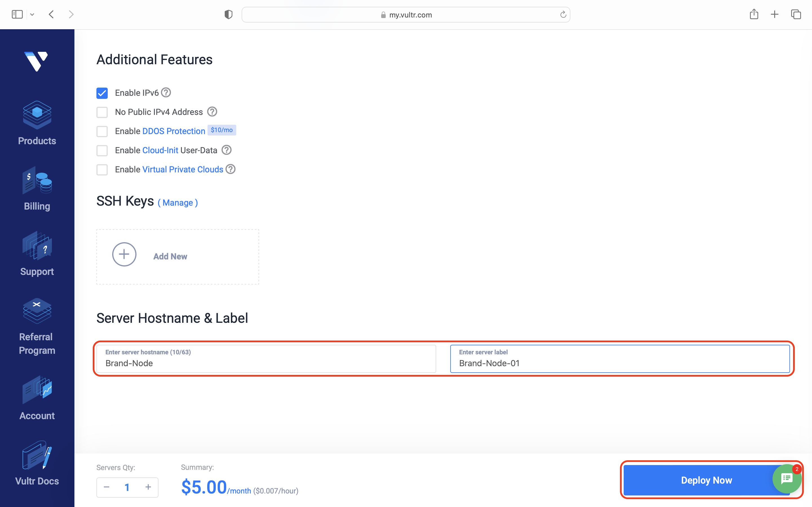Open the Referral Program page
812x507 pixels.
click(x=37, y=326)
